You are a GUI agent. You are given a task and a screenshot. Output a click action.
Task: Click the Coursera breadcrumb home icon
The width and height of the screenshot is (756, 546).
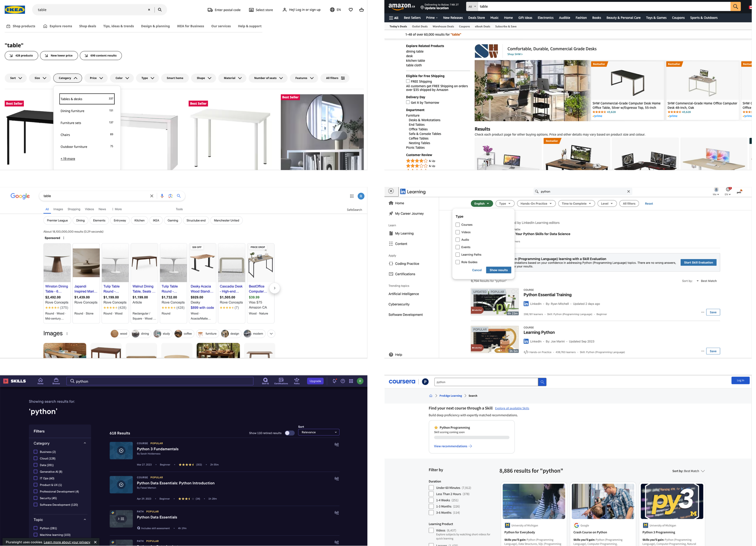(x=431, y=396)
